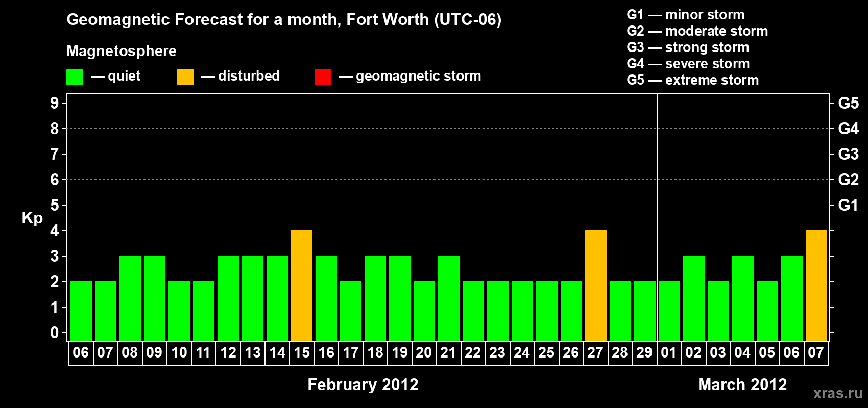This screenshot has height=408, width=868.
Task: Click the '— quiet' legend text
Action: 115,76
